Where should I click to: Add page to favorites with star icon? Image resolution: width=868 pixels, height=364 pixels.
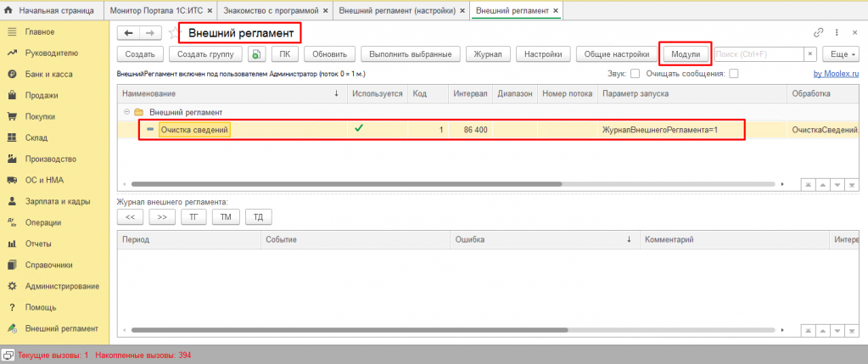tap(174, 33)
